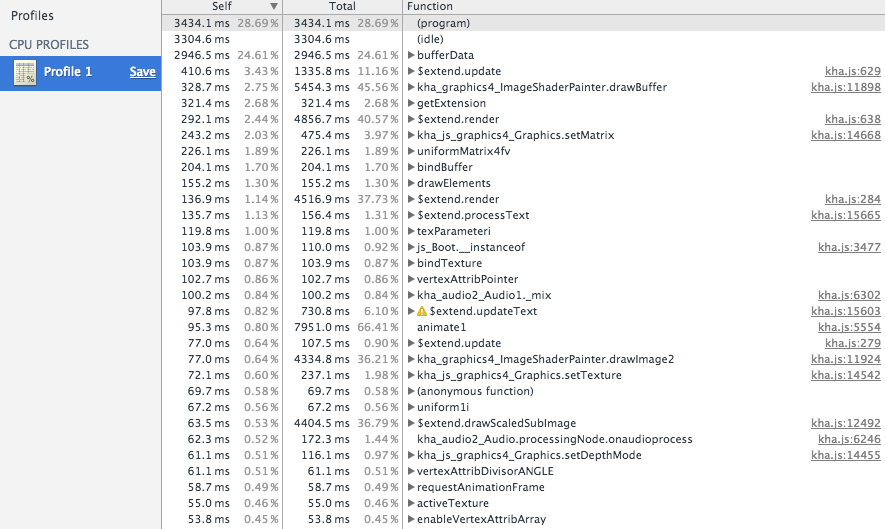Expand kha_js_graphics4_Graphics.setMatrix row
Image resolution: width=885 pixels, height=529 pixels.
pos(411,135)
